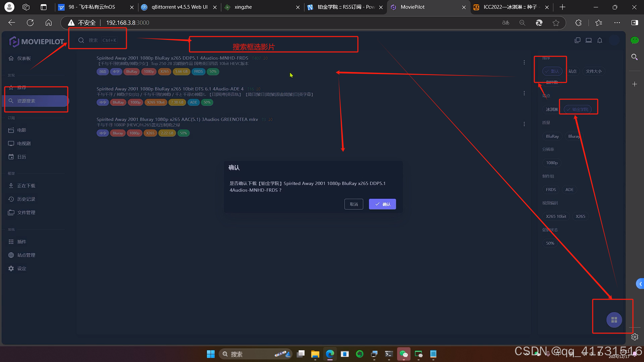This screenshot has width=644, height=362.
Task: Switch to qBittorrent Web UI tab
Action: [x=179, y=7]
